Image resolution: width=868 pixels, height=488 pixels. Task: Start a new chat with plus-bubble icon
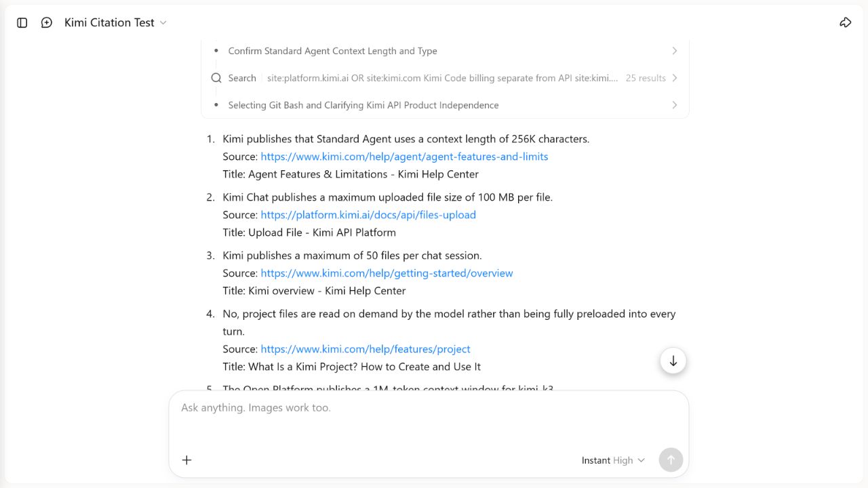(47, 22)
